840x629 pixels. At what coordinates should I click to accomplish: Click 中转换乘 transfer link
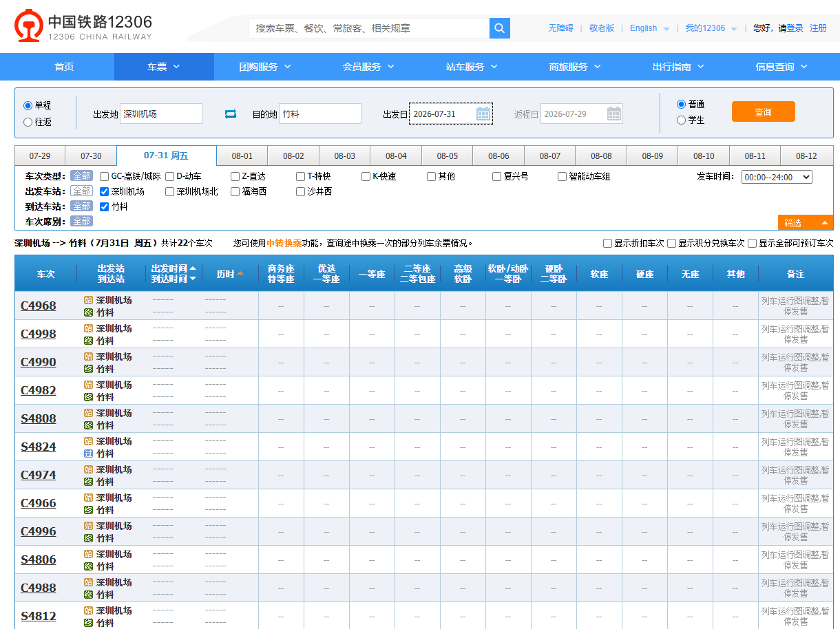point(284,243)
